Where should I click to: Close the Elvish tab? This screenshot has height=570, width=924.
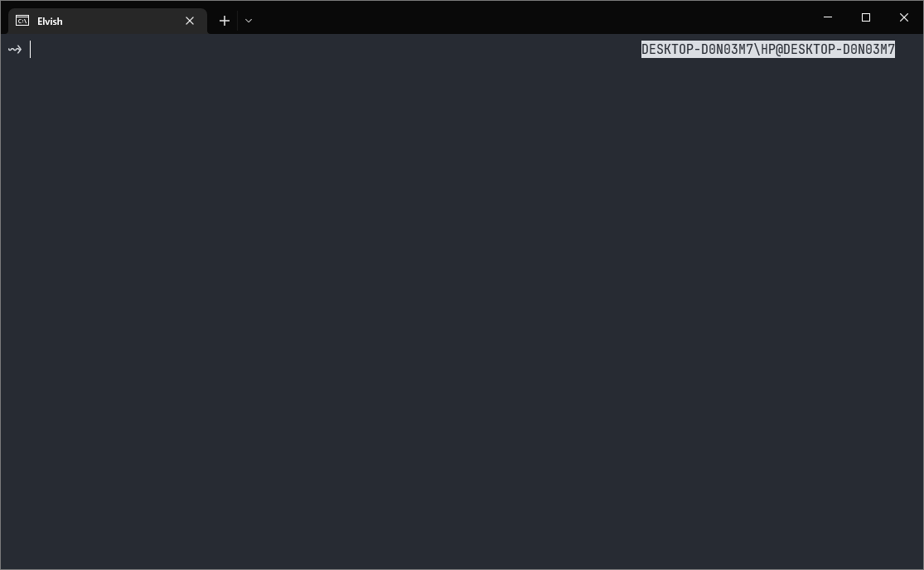[190, 21]
